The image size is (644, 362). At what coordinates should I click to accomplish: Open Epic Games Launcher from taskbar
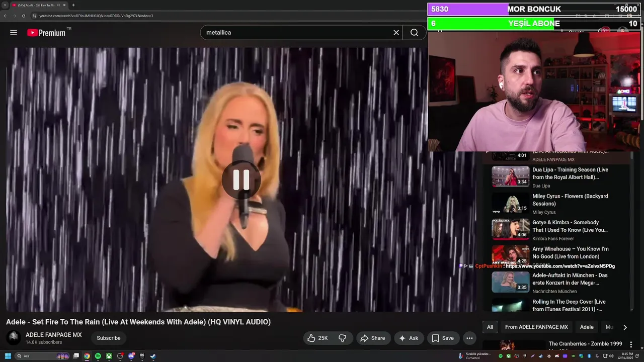(142, 356)
